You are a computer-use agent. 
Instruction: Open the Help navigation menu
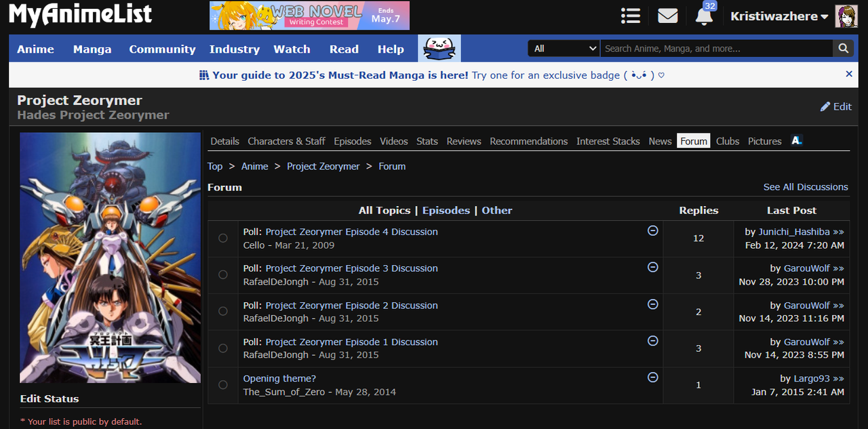[x=391, y=49]
